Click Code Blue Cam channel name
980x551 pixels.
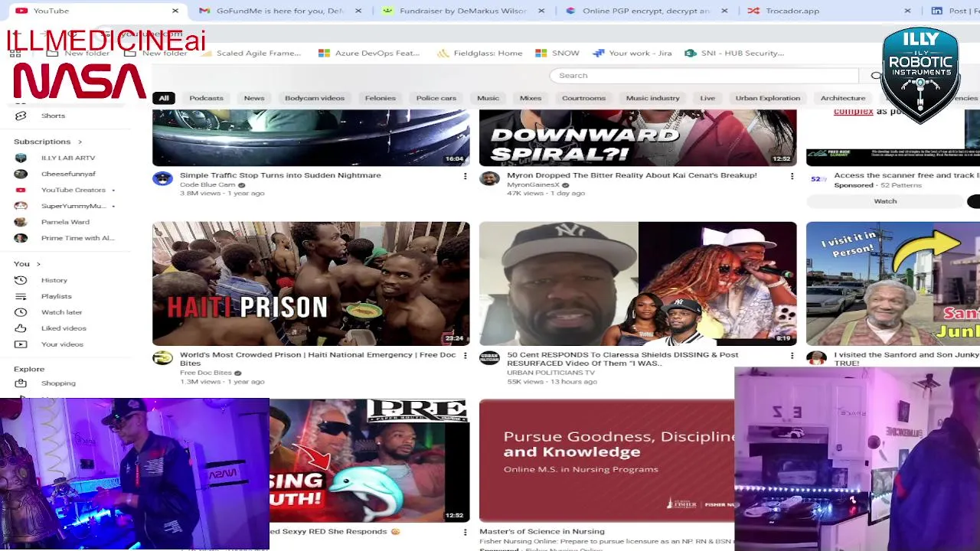tap(207, 184)
